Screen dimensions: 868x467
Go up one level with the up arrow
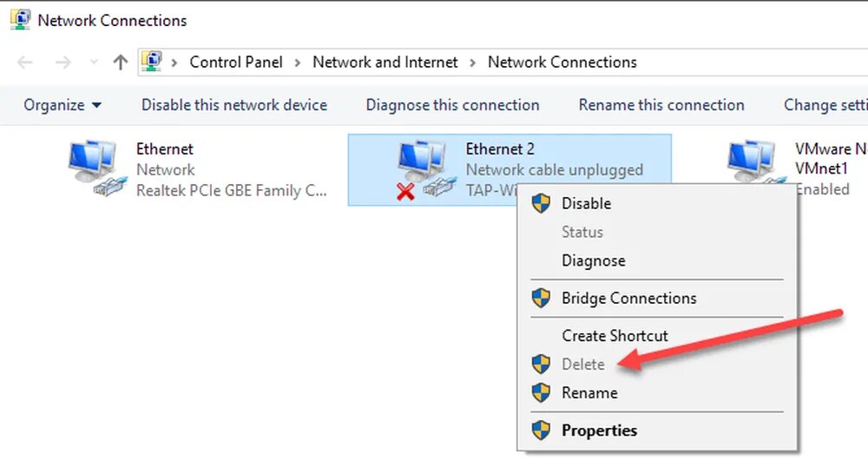[120, 62]
